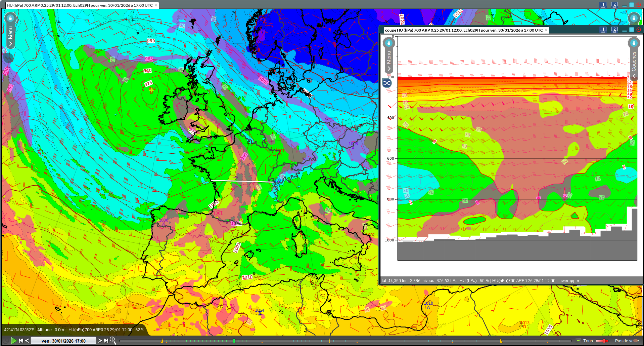Screen dimensions: 644x346
Task: Send main map window to screen 2
Action: [614, 5]
